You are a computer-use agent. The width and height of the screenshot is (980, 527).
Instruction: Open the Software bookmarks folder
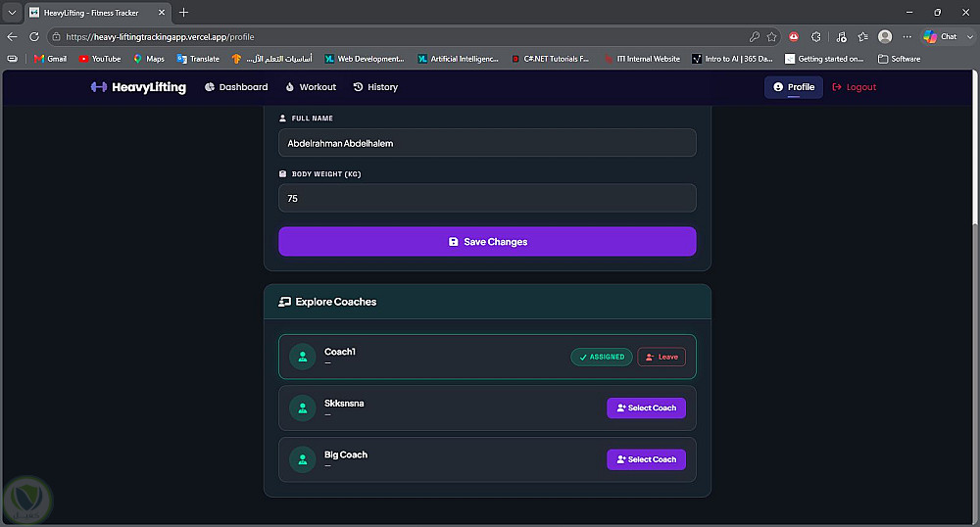(900, 59)
